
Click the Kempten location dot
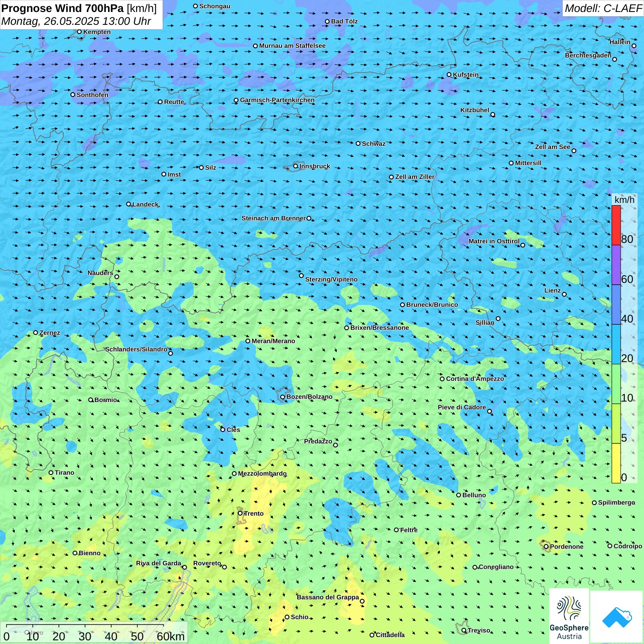(80, 32)
